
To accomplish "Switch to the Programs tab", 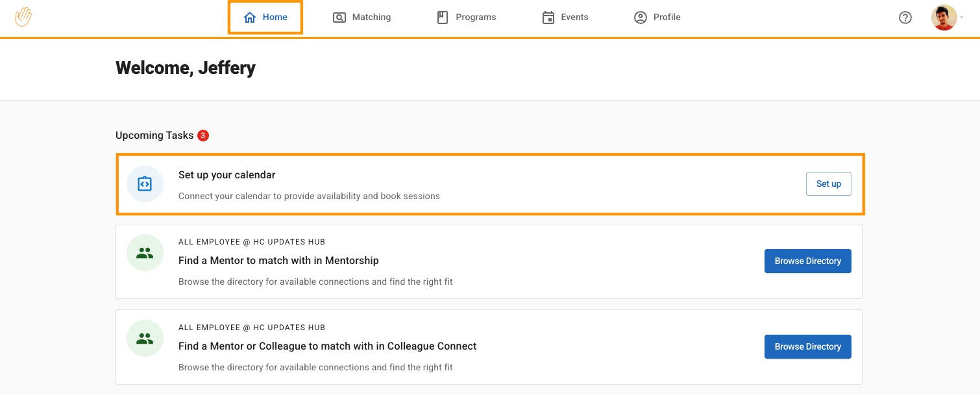I will (467, 18).
